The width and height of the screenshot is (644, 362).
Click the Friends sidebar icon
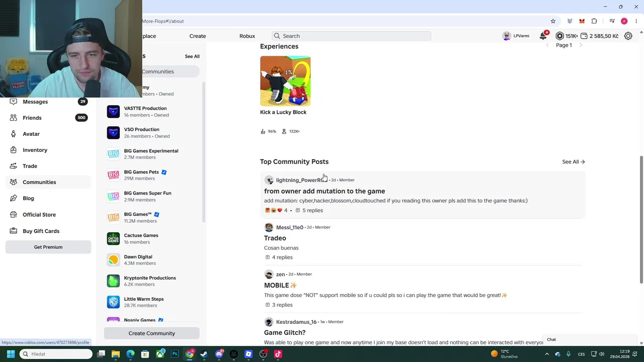click(x=13, y=118)
